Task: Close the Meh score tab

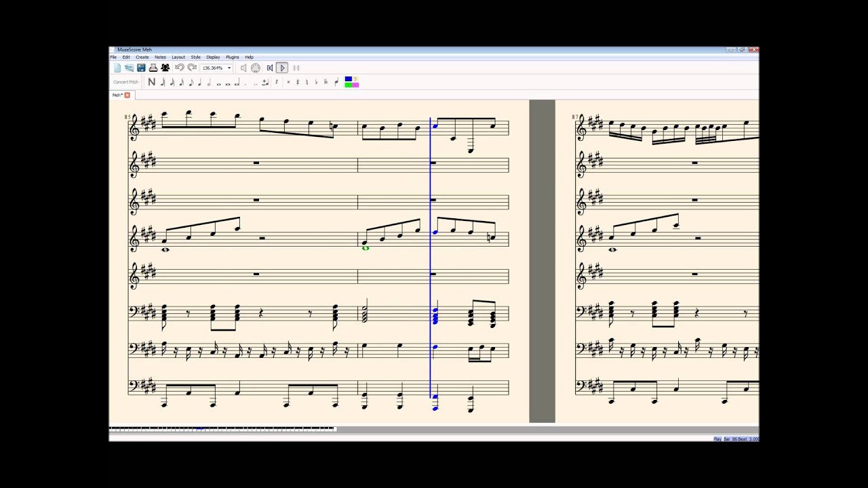Action: point(127,95)
